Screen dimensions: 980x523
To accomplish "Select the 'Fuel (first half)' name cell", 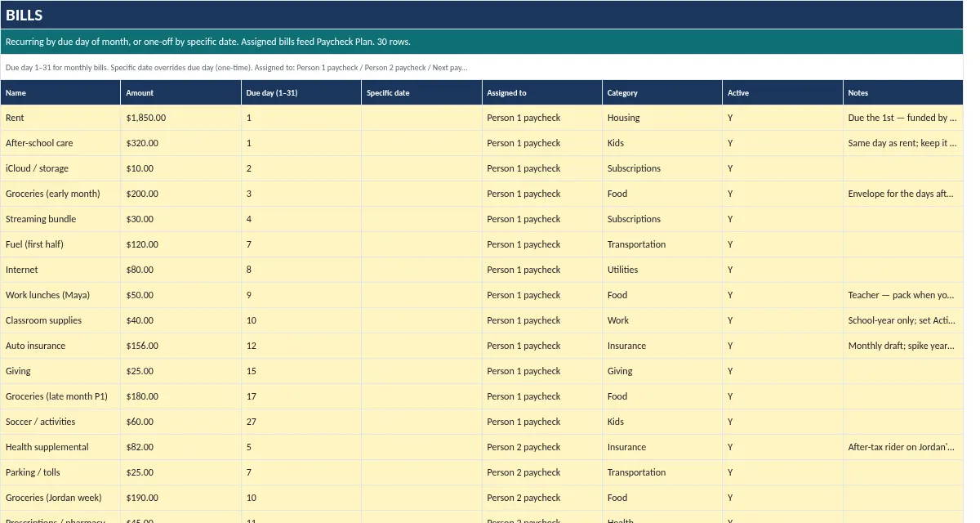I will click(x=60, y=244).
